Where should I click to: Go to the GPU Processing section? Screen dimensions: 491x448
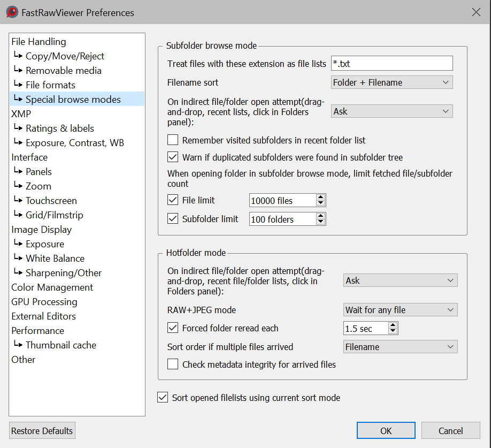point(44,302)
